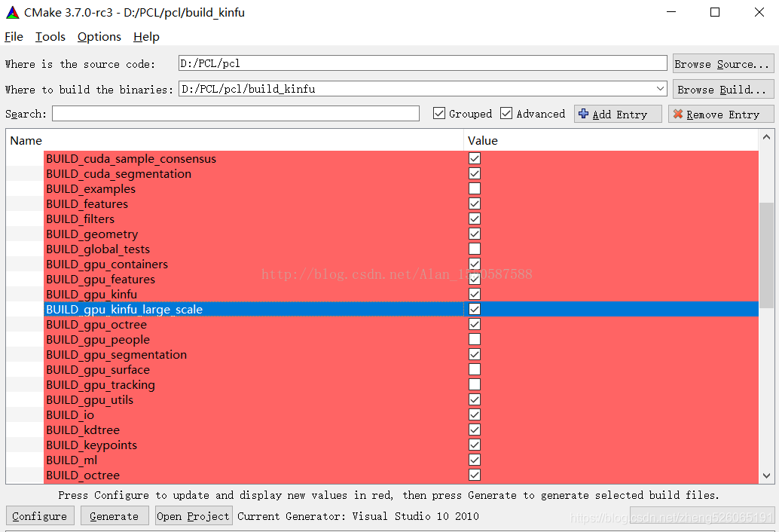The image size is (779, 532).
Task: Enable BUILD_global_tests checkbox
Action: [x=475, y=249]
